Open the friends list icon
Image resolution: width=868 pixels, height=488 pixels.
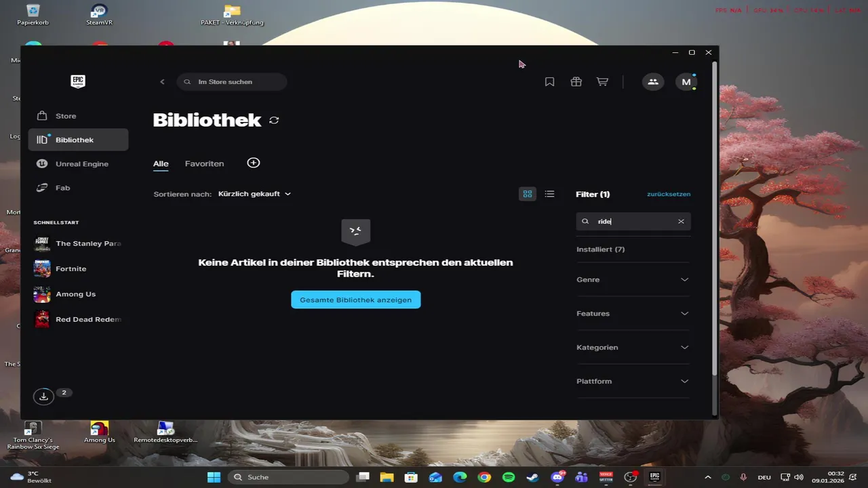point(653,82)
